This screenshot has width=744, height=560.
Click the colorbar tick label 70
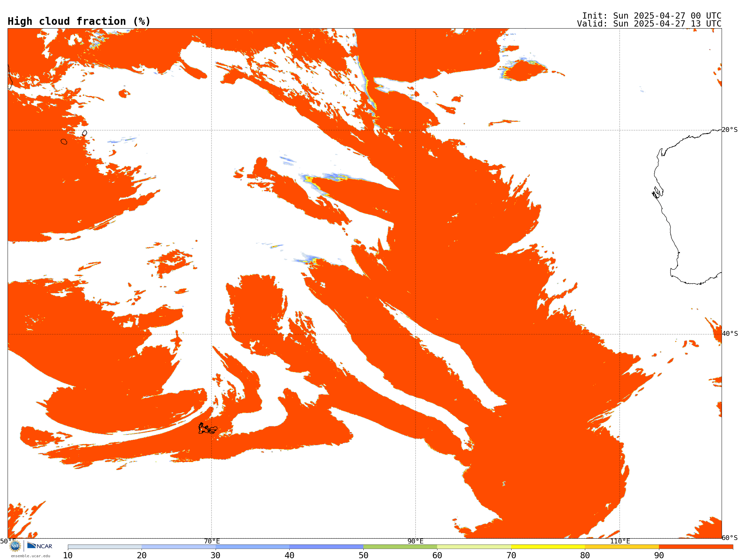pos(511,555)
